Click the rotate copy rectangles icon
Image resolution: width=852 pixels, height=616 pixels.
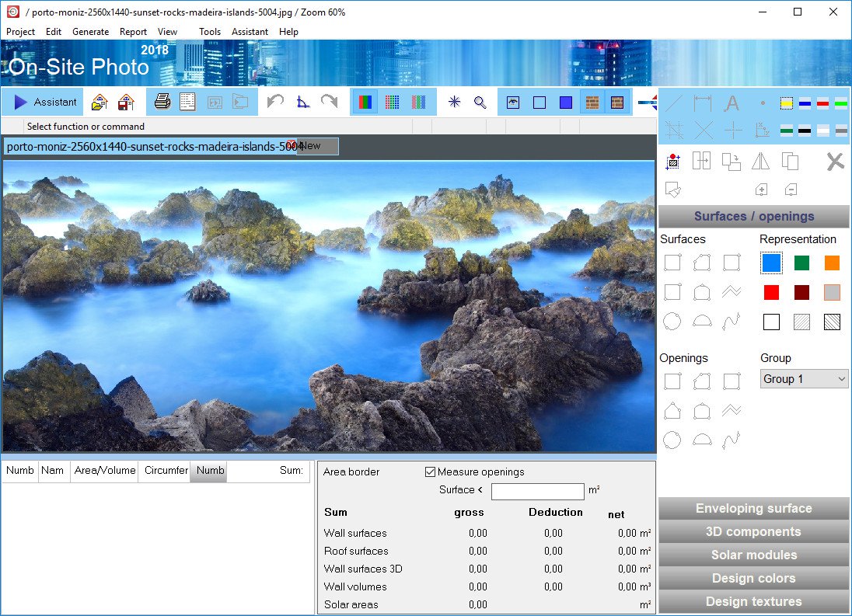click(731, 162)
